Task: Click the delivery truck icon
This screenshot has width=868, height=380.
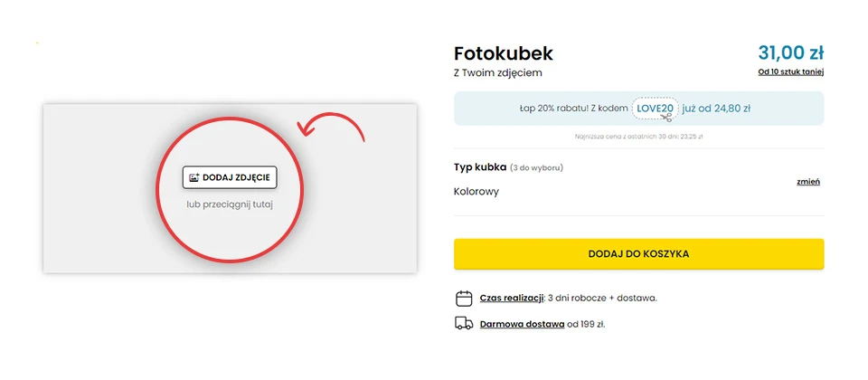Action: pyautogui.click(x=464, y=323)
